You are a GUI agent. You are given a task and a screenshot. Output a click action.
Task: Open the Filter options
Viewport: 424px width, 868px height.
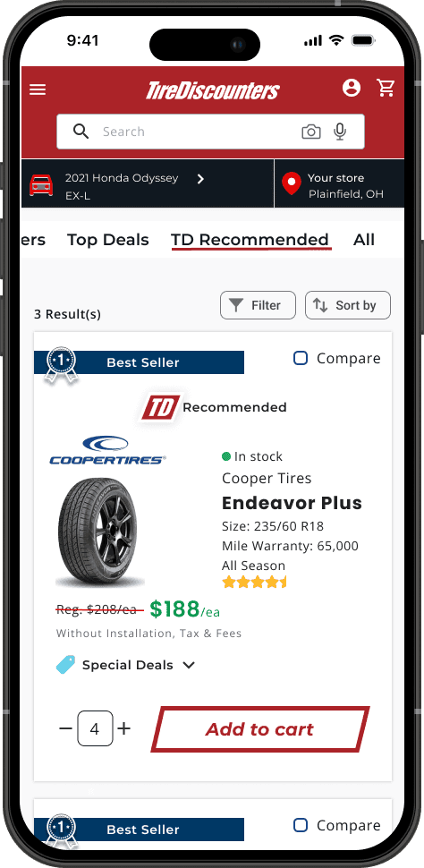point(258,305)
